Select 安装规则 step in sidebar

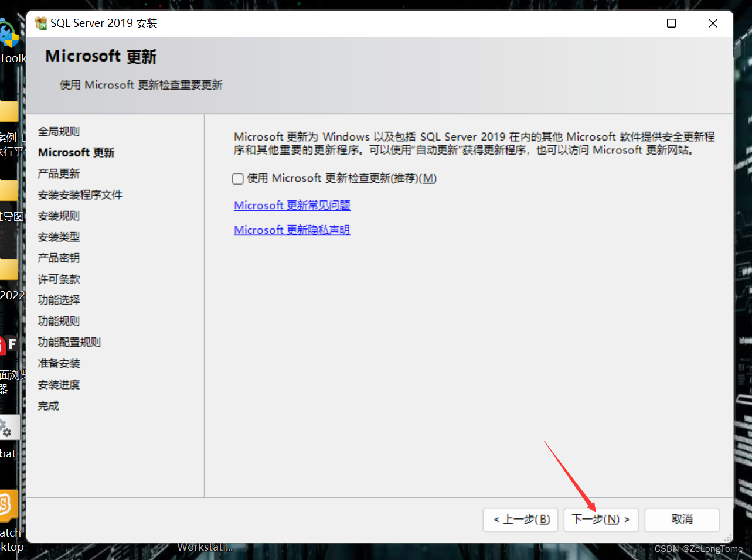[59, 216]
